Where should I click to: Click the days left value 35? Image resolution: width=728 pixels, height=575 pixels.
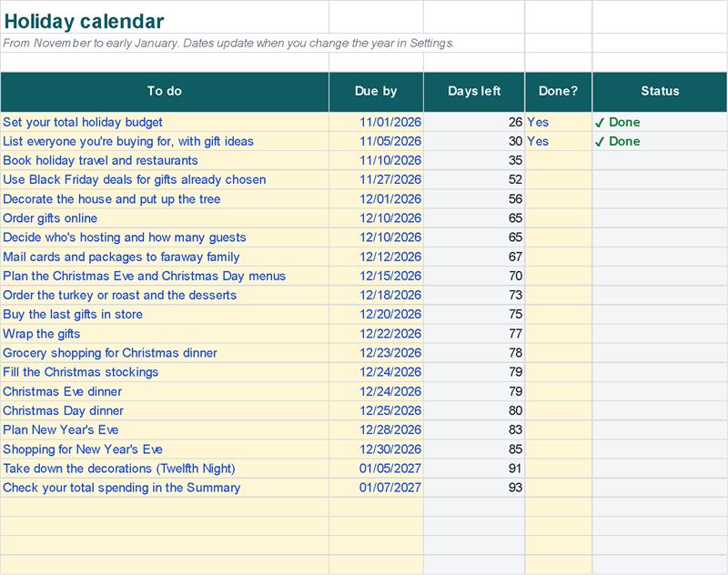[x=474, y=160]
